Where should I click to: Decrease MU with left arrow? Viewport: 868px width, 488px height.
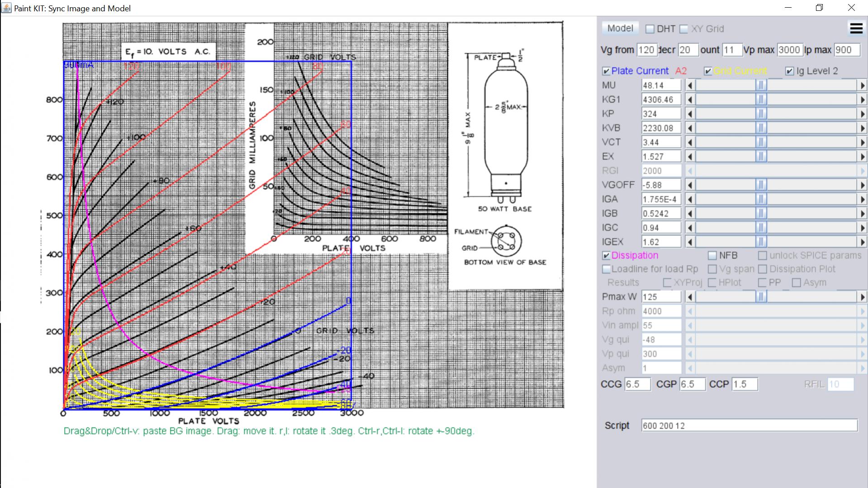pos(690,85)
